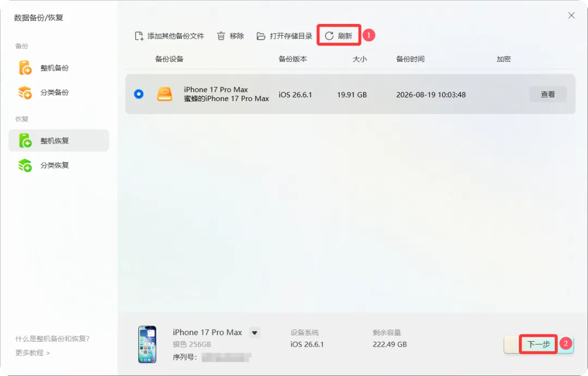Click the backup time 2026-08-19 10:03:48
The image size is (588, 376).
431,95
